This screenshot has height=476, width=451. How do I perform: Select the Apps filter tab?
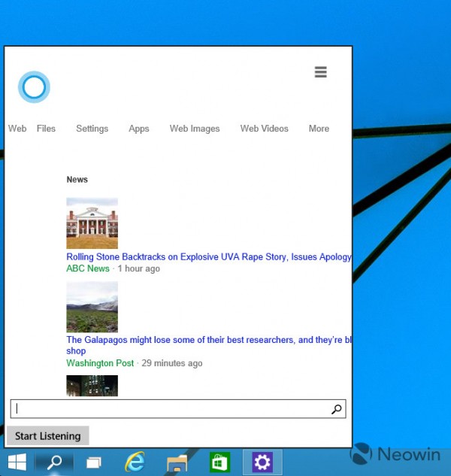point(139,129)
